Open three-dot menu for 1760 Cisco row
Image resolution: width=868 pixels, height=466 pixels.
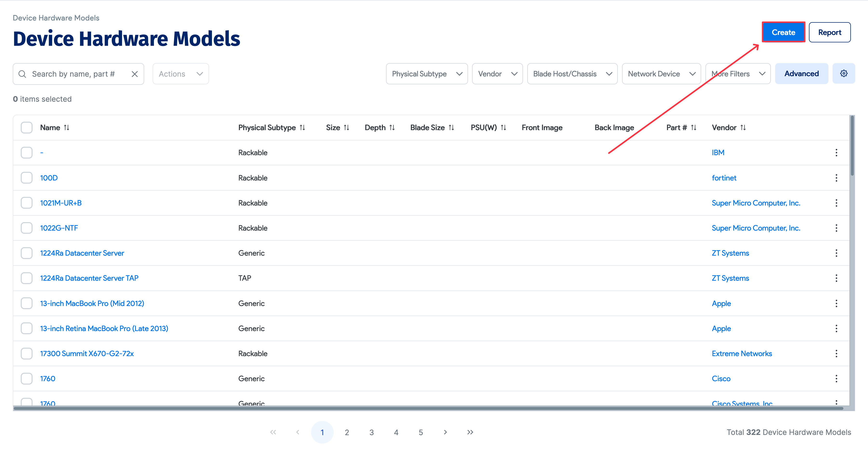coord(836,379)
